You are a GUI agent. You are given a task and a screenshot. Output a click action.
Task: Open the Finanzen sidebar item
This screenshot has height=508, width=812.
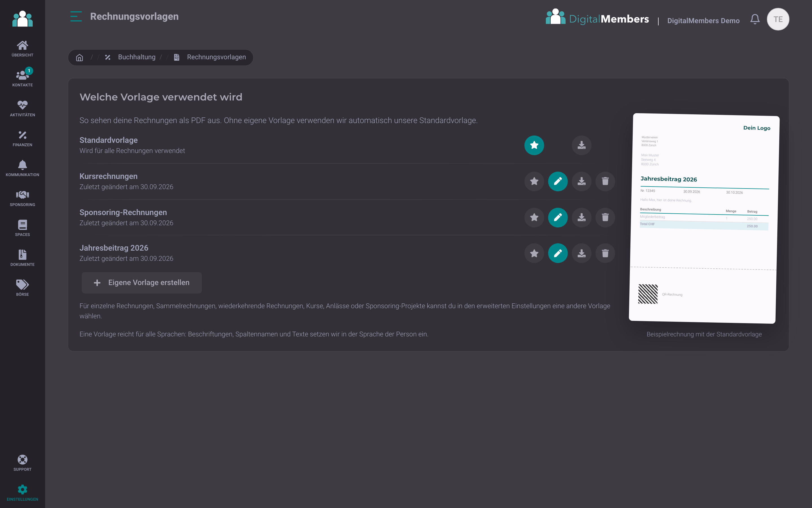pos(23,139)
